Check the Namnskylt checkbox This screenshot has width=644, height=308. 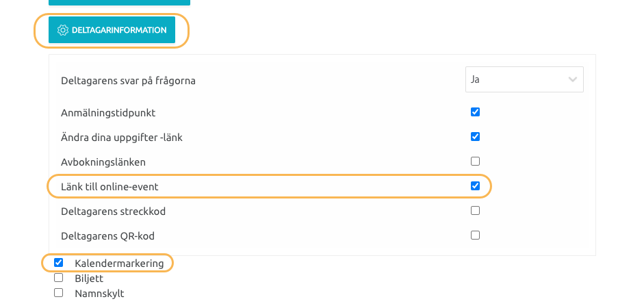(58, 292)
